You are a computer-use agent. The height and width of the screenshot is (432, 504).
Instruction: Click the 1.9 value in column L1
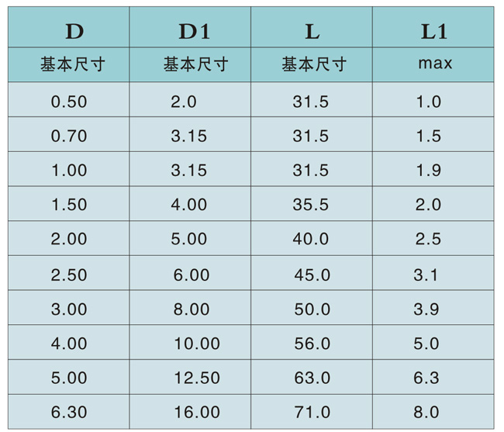tap(428, 171)
